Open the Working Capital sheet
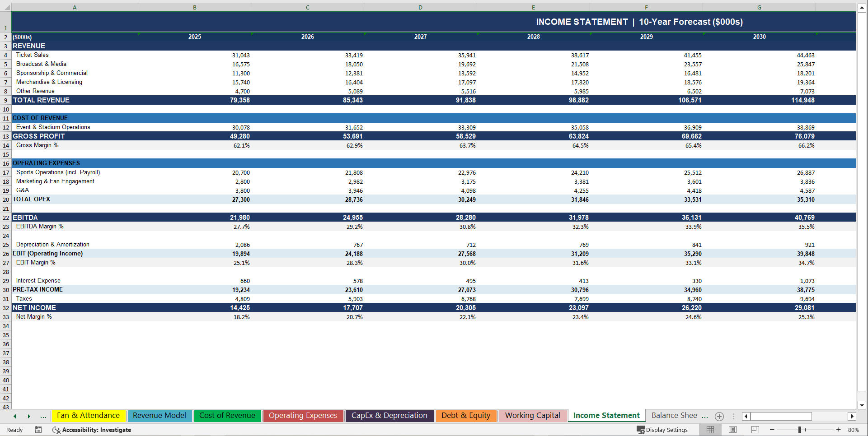868x436 pixels. [532, 415]
